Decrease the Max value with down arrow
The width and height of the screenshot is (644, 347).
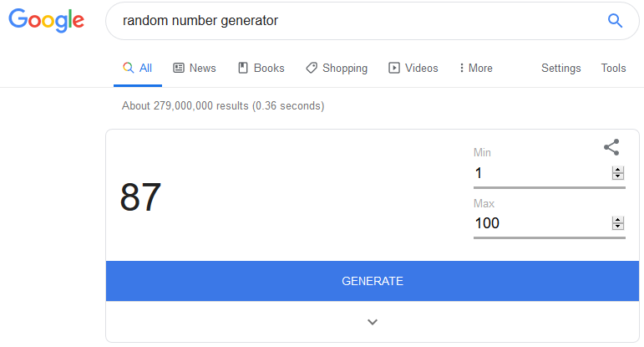(x=618, y=227)
